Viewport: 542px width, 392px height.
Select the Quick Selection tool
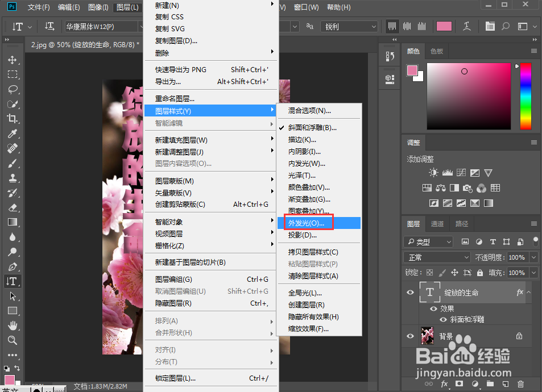click(x=13, y=105)
